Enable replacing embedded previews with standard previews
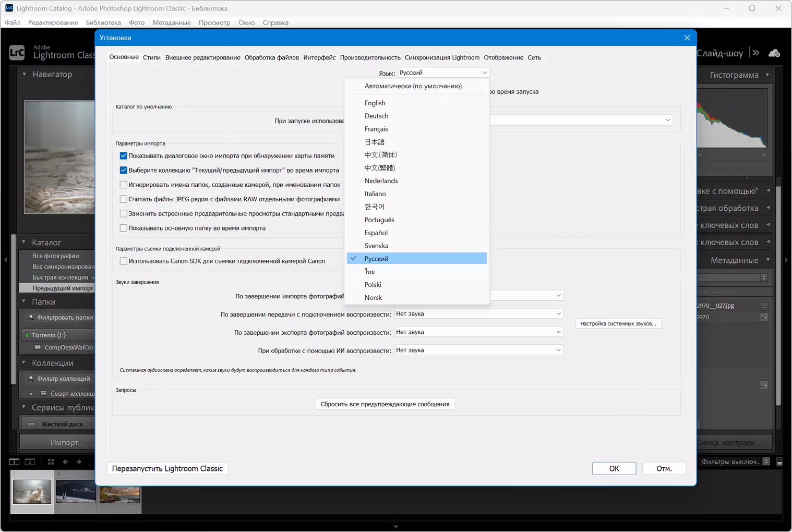Image resolution: width=792 pixels, height=532 pixels. pos(124,213)
